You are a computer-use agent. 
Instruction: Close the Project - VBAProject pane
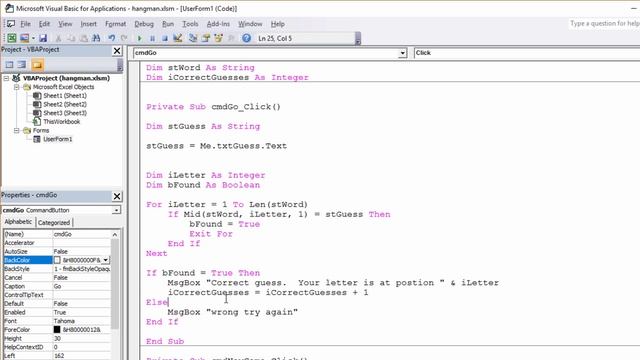[x=117, y=51]
